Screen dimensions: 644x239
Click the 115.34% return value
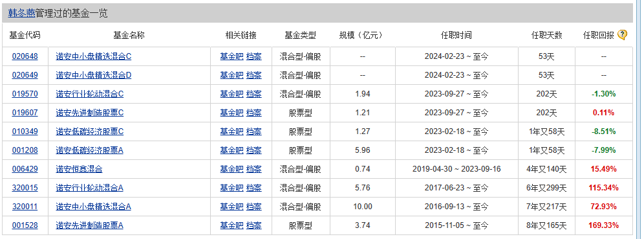(x=604, y=188)
